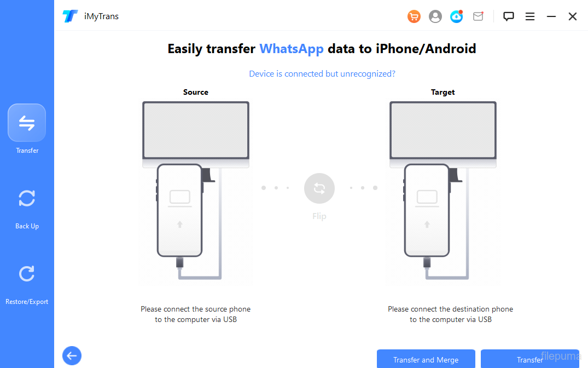Minimize the iMyTrans window
This screenshot has width=588, height=368.
click(x=551, y=16)
